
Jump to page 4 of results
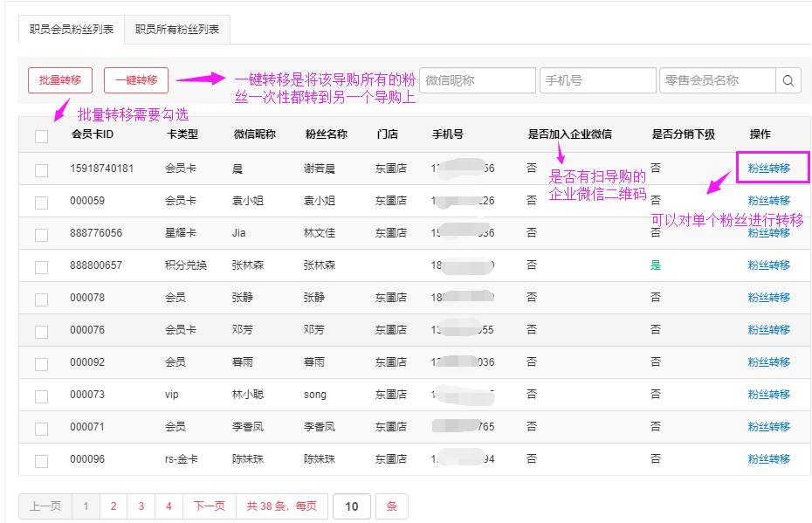tap(169, 506)
